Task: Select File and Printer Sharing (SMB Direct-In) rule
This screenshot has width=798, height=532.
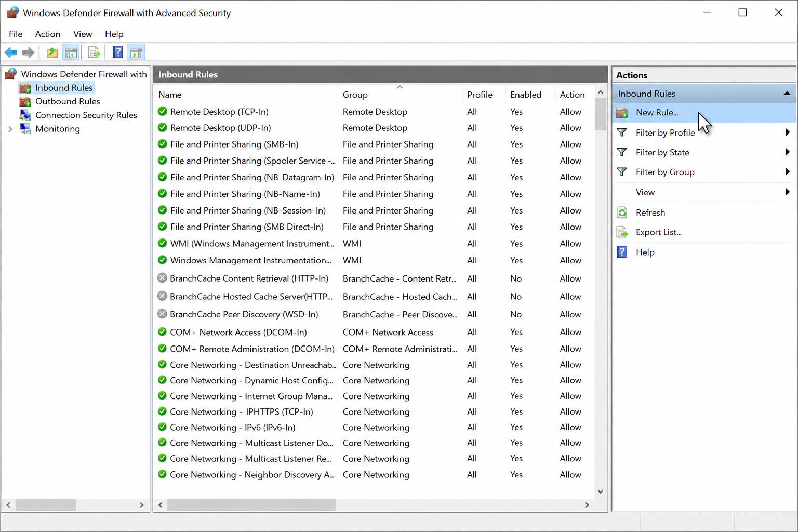Action: pos(374,227)
